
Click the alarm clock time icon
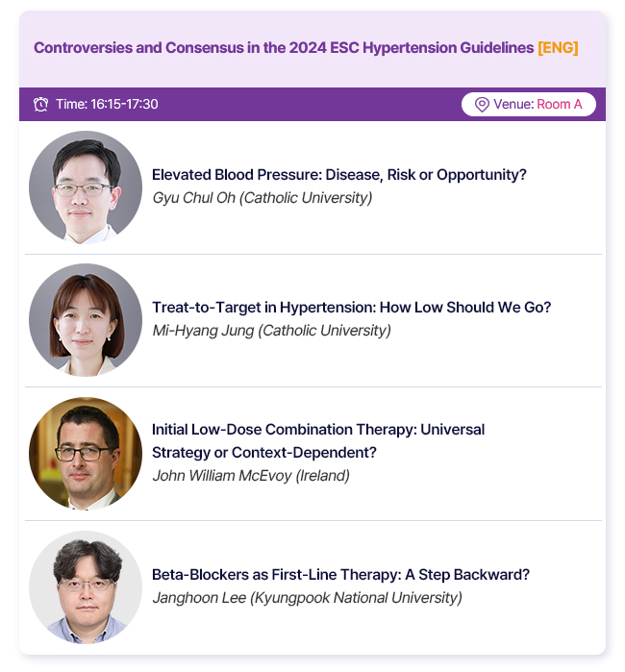click(40, 105)
